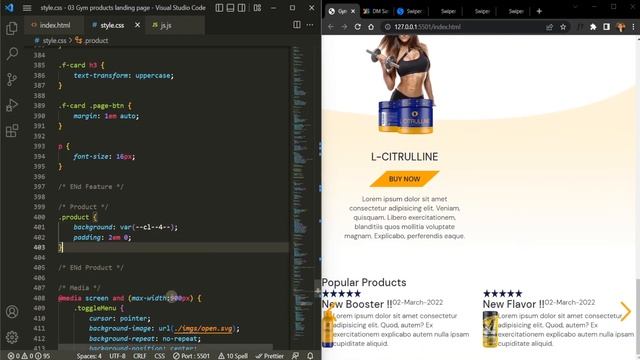The width and height of the screenshot is (640, 360).
Task: Open the Customize Layout control
Action: [x=257, y=8]
